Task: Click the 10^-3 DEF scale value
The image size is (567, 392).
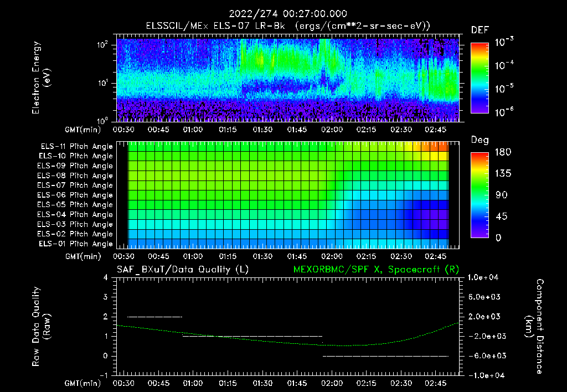Action: (x=504, y=42)
